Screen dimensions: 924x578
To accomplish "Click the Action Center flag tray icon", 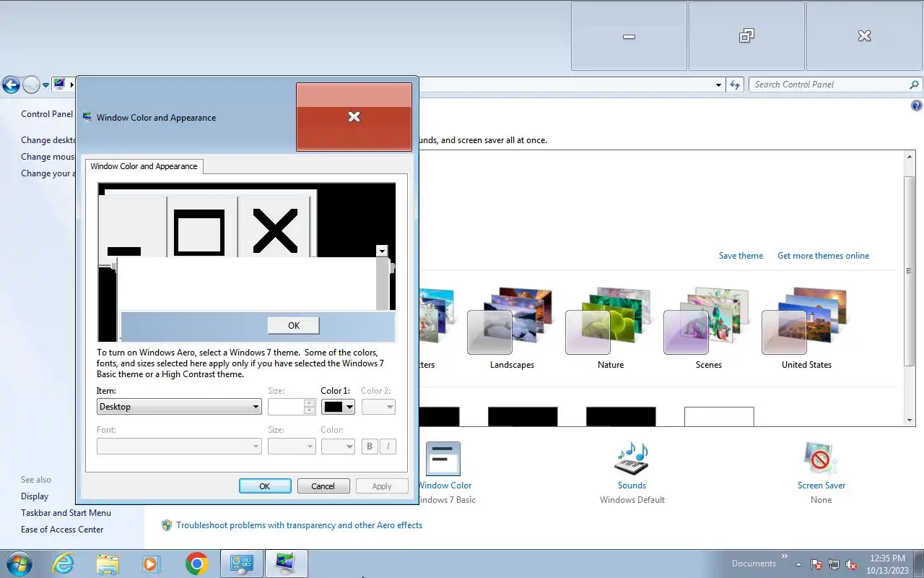I will coord(816,564).
